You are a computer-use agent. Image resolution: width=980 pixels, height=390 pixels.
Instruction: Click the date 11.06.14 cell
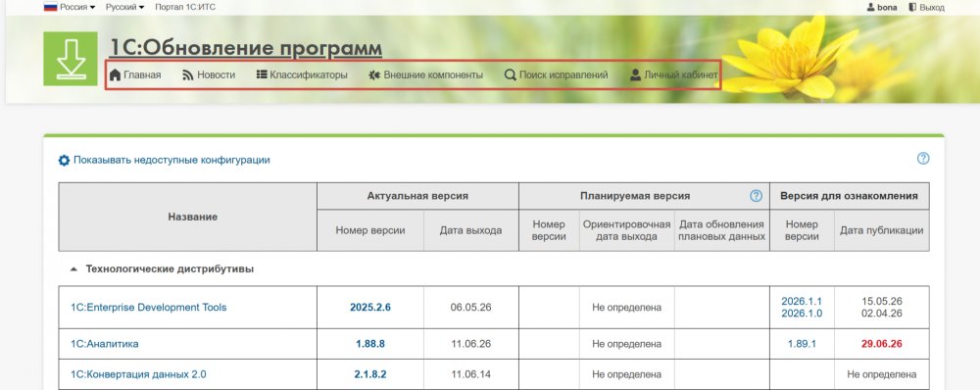pyautogui.click(x=470, y=374)
